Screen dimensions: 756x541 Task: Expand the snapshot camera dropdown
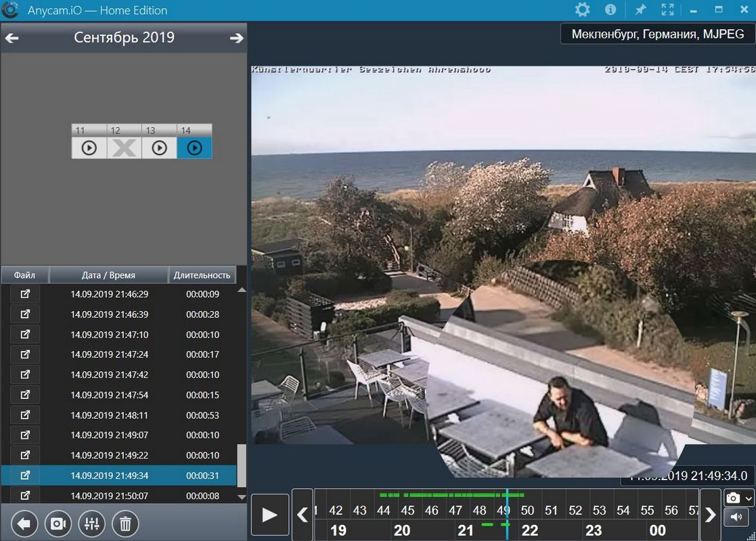click(748, 498)
